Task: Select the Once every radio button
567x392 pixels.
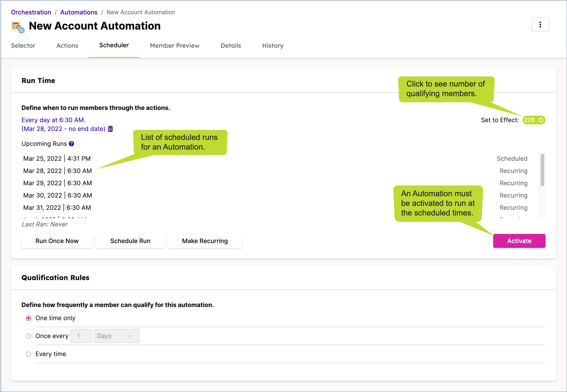Action: click(x=28, y=336)
